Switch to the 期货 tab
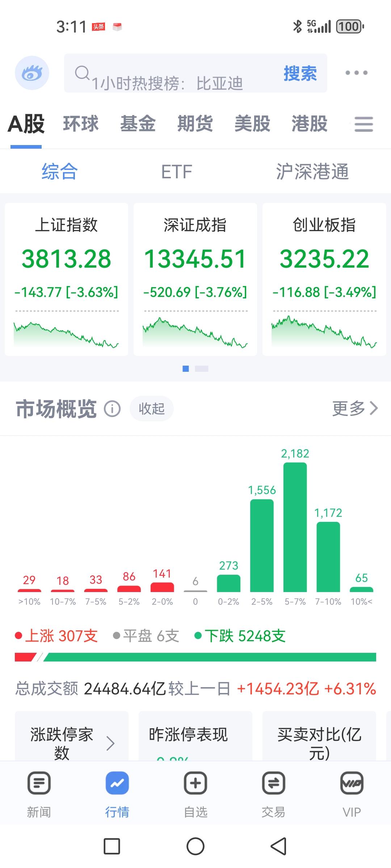The width and height of the screenshot is (391, 868). point(195,124)
